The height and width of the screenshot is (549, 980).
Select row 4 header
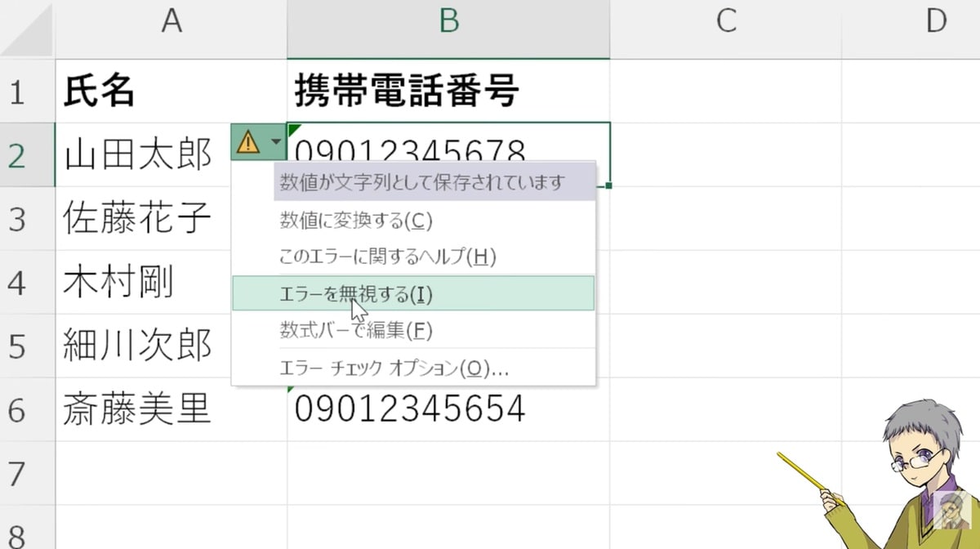click(28, 282)
